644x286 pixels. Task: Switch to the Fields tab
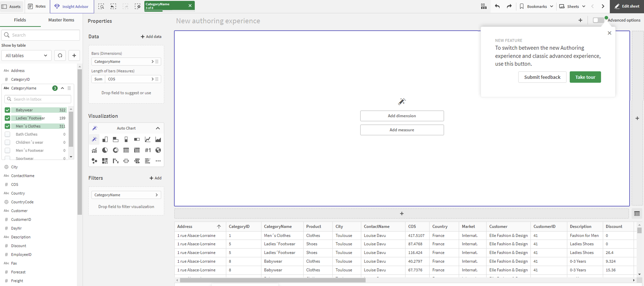20,20
